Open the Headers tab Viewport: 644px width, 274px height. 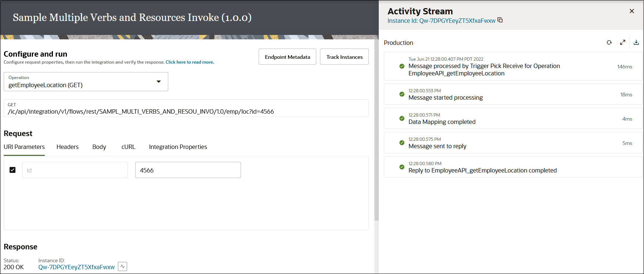pos(68,147)
